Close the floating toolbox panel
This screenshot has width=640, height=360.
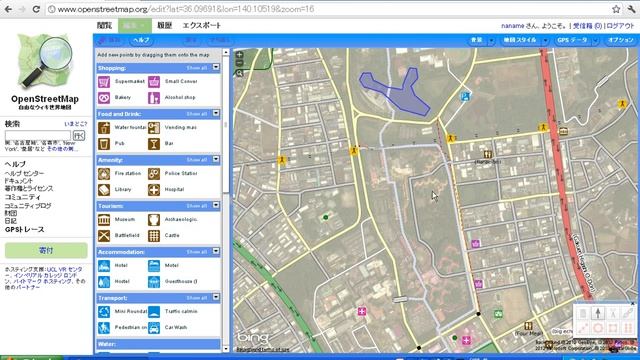(x=633, y=304)
